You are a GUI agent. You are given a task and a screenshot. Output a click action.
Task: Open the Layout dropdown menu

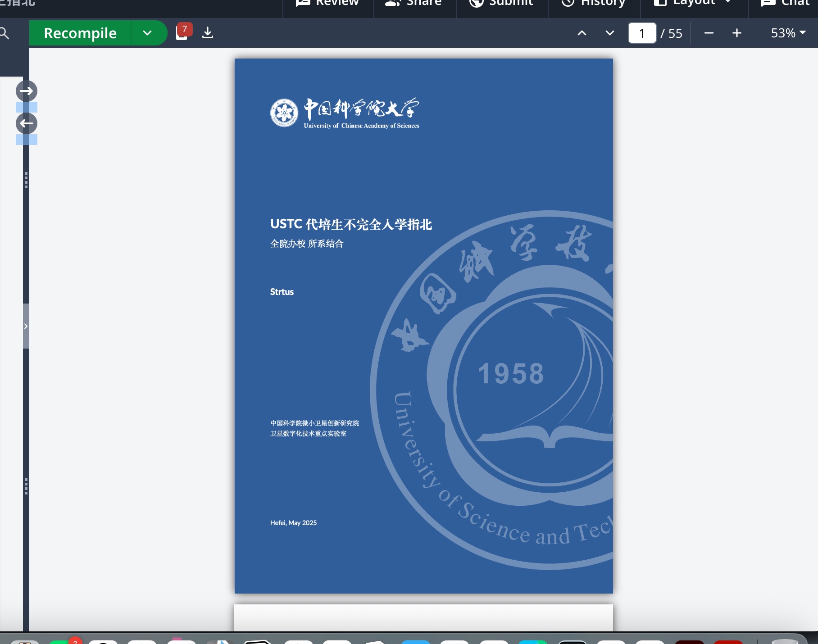[694, 3]
